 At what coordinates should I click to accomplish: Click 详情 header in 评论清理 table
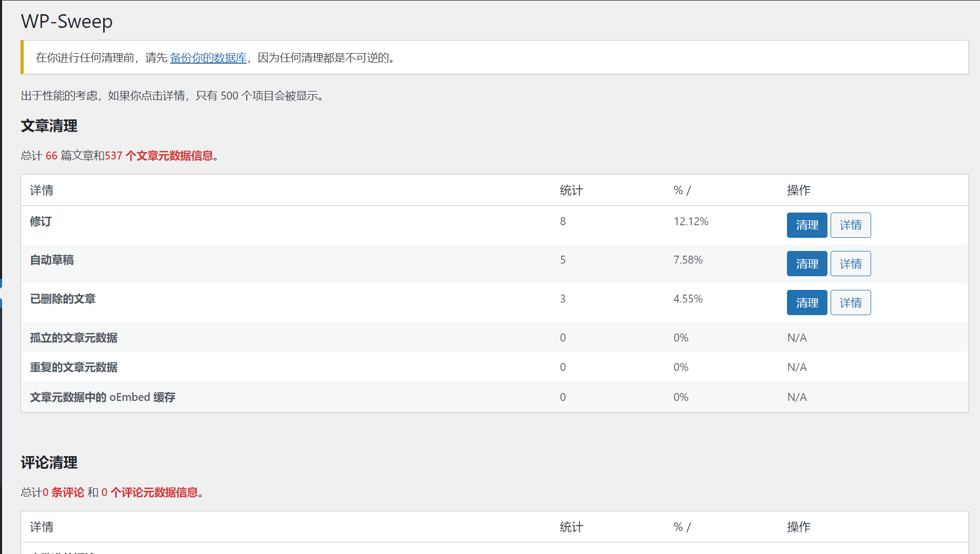[x=42, y=527]
